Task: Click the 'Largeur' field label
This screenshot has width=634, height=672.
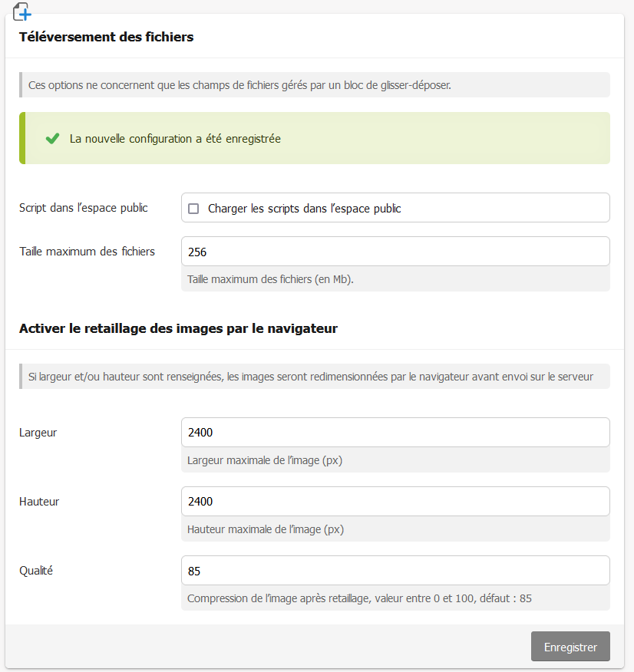Action: point(38,433)
